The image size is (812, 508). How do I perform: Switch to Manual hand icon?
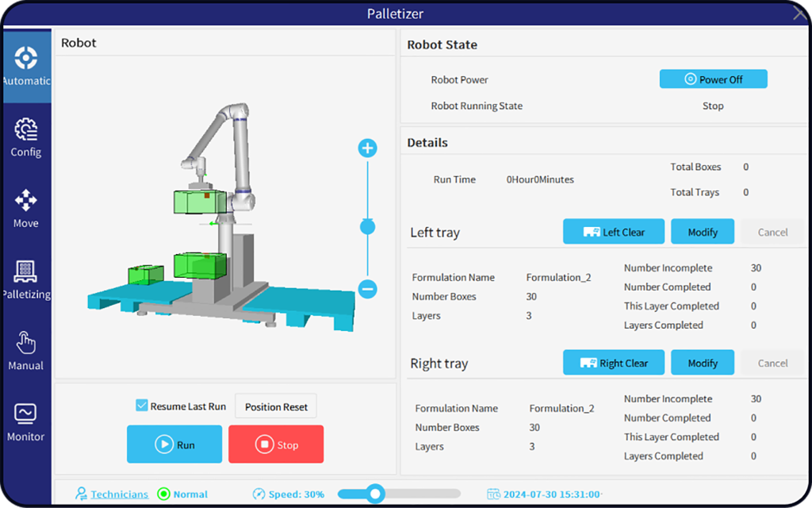point(26,344)
